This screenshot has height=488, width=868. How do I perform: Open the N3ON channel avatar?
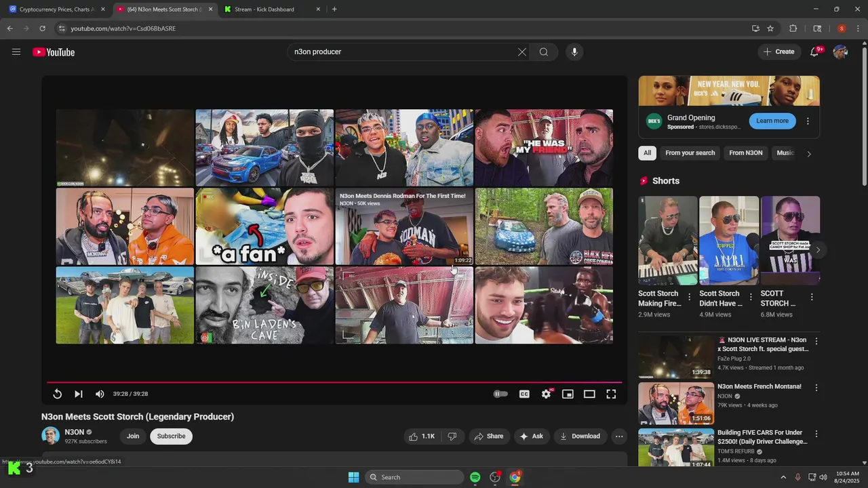(50, 436)
